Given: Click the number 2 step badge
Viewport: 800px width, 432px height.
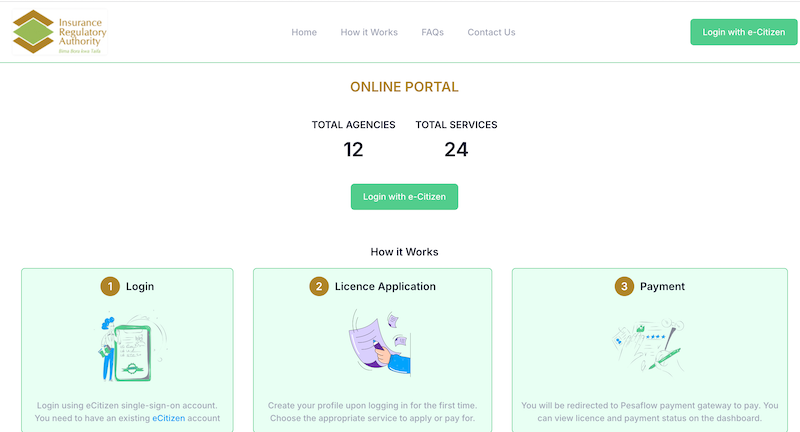Looking at the screenshot, I should pyautogui.click(x=319, y=286).
